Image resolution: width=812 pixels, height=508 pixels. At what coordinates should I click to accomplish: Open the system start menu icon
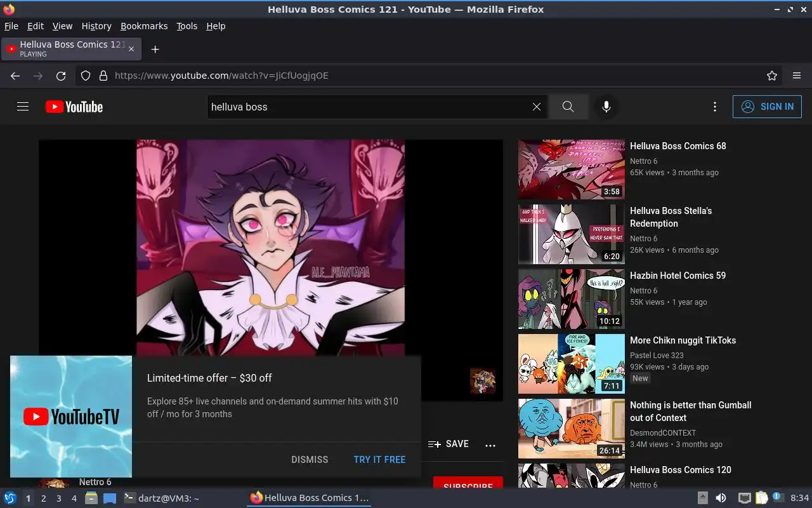[10, 498]
